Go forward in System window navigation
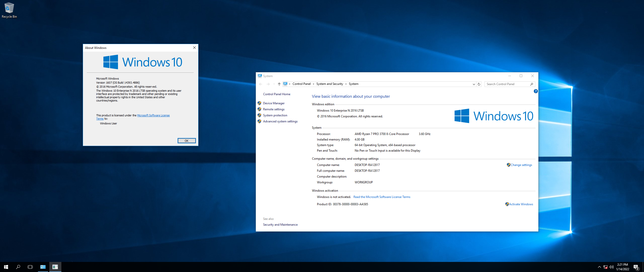 (268, 84)
